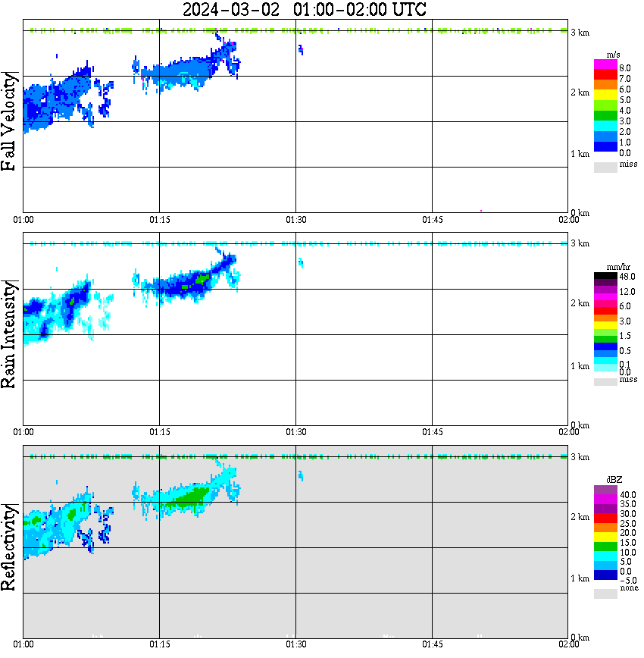
Task: Click large green echo core near 01:19 in Reflectivity
Action: tap(189, 497)
